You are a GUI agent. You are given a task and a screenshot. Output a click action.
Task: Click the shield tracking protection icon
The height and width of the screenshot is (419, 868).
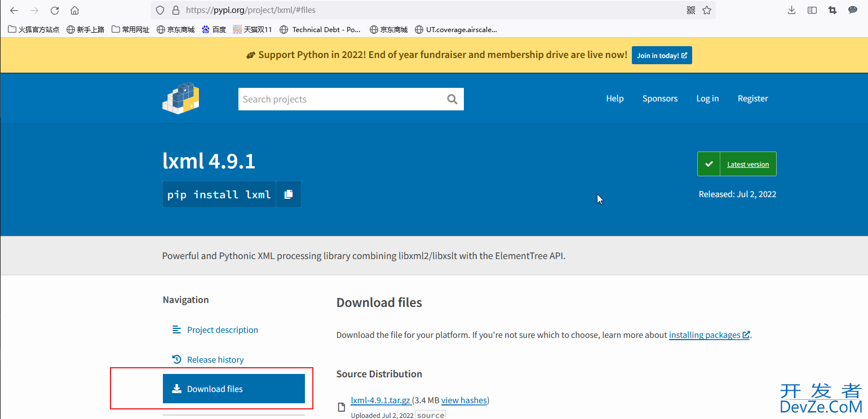pos(160,10)
